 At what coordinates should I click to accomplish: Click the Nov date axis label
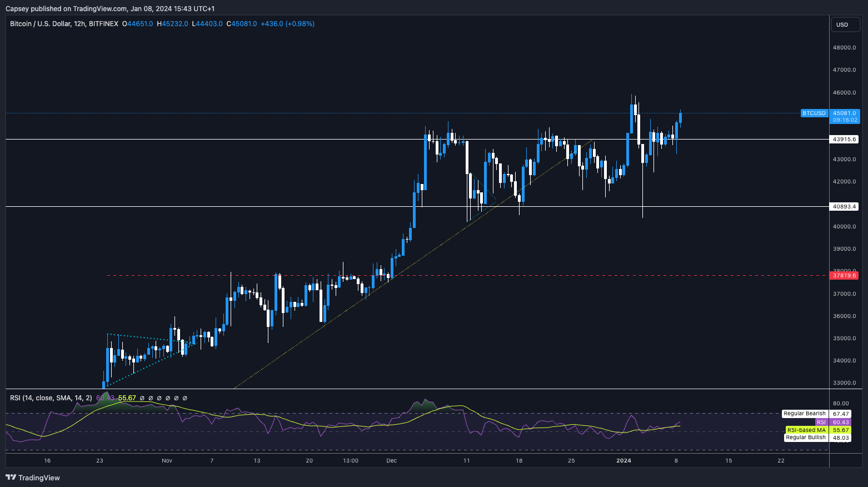(167, 461)
